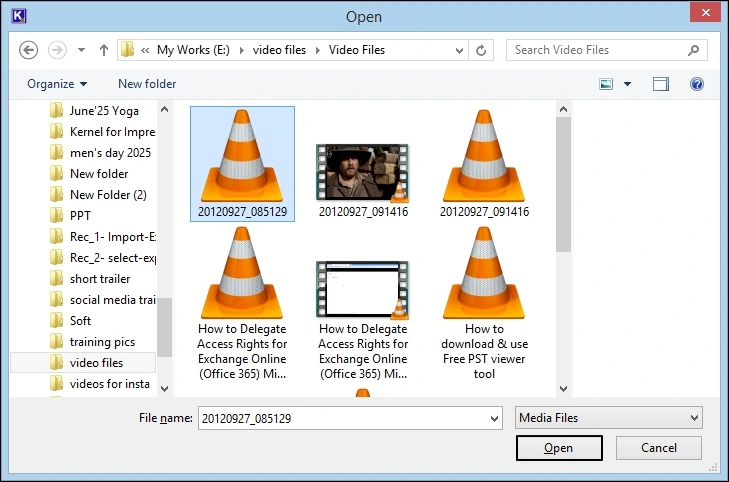Select VLC cone file 20120927_091416

click(x=484, y=164)
